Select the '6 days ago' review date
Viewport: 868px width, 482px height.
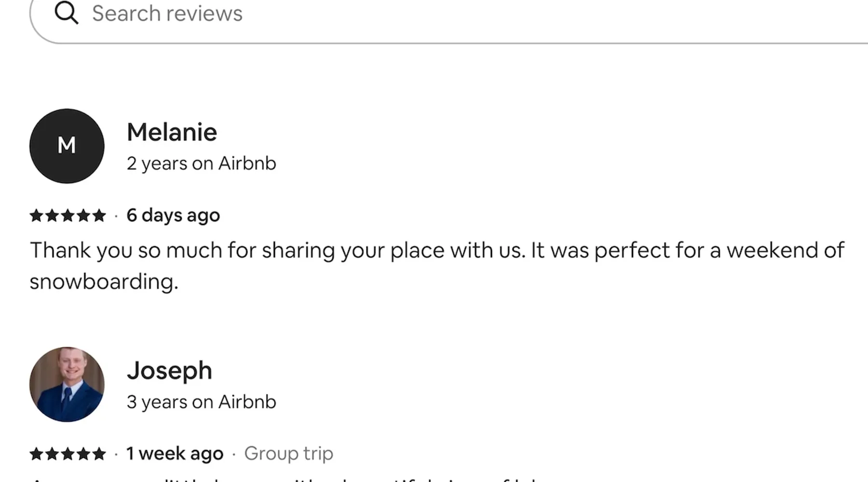pyautogui.click(x=173, y=215)
